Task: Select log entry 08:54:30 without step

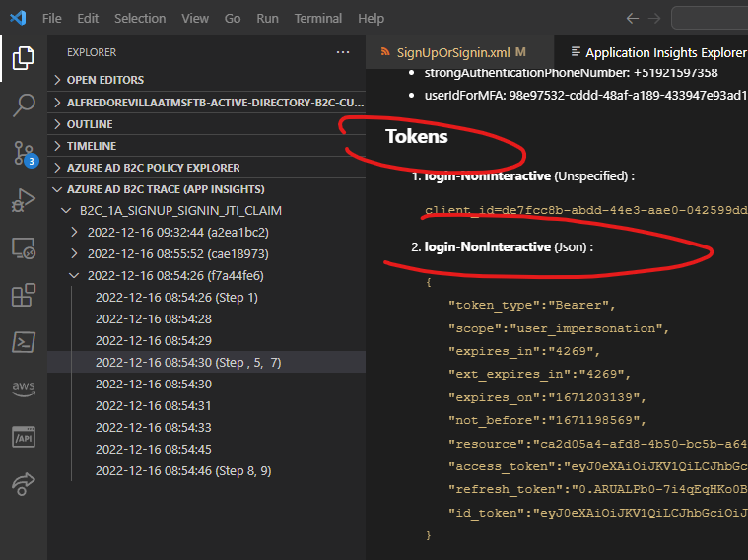Action: coord(207,385)
